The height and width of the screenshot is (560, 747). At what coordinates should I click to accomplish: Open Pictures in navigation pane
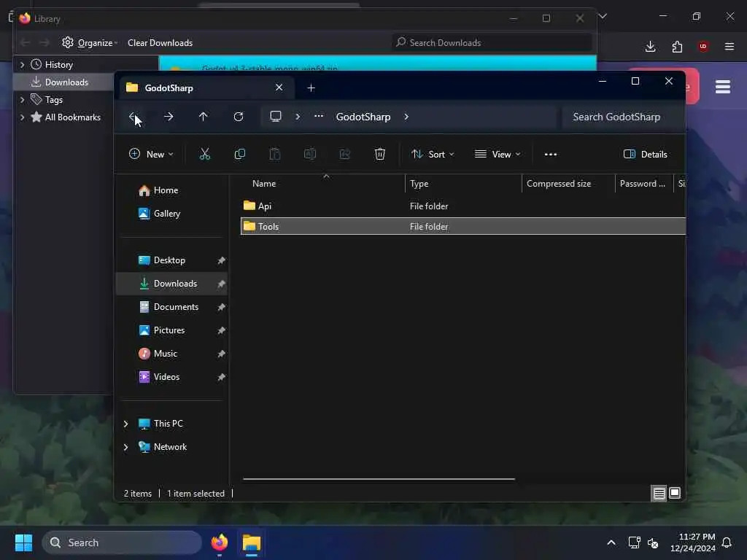click(x=169, y=330)
